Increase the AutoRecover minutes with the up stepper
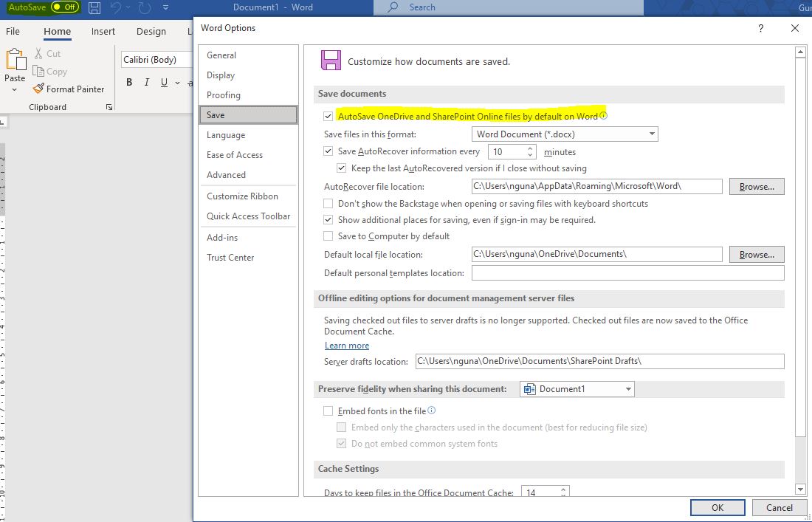This screenshot has width=812, height=522. click(x=529, y=147)
